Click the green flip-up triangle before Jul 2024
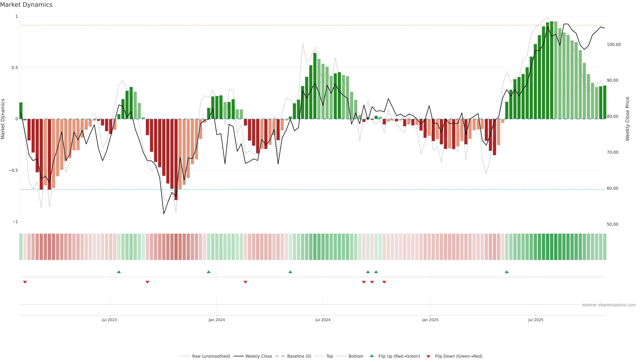This screenshot has height=362, width=644. pos(290,272)
